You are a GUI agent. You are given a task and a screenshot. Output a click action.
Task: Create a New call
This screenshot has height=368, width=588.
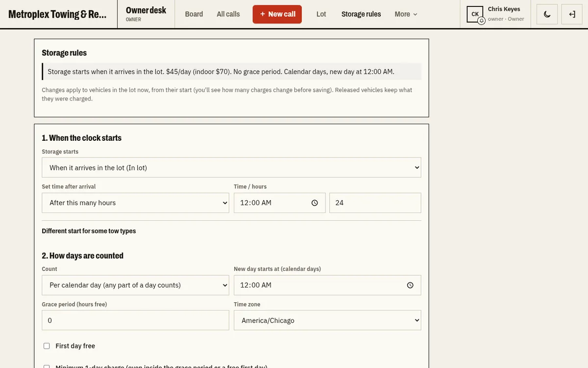[277, 14]
